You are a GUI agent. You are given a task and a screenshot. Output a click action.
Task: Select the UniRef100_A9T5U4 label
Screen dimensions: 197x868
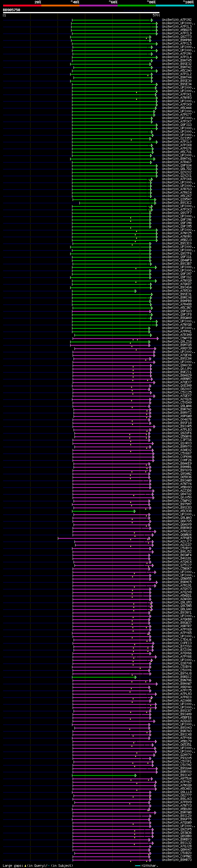[177, 779]
